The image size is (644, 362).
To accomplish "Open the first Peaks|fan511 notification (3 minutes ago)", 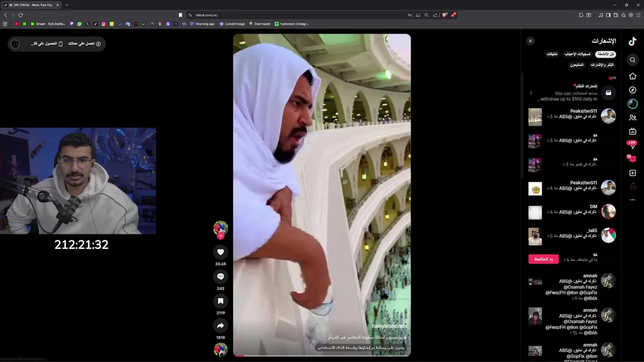I will click(x=572, y=117).
